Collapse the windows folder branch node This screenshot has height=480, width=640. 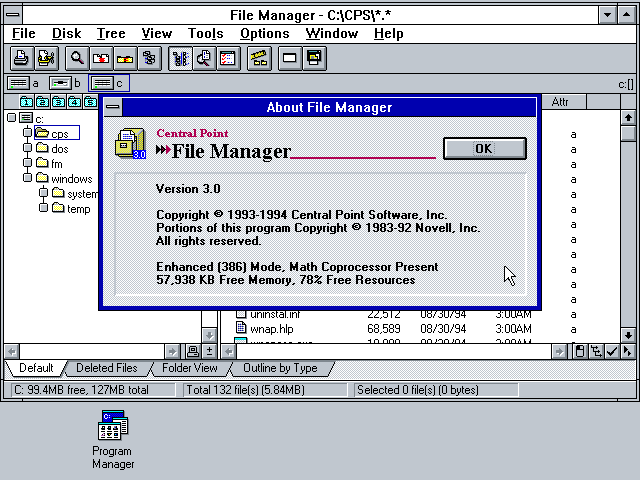click(x=27, y=178)
